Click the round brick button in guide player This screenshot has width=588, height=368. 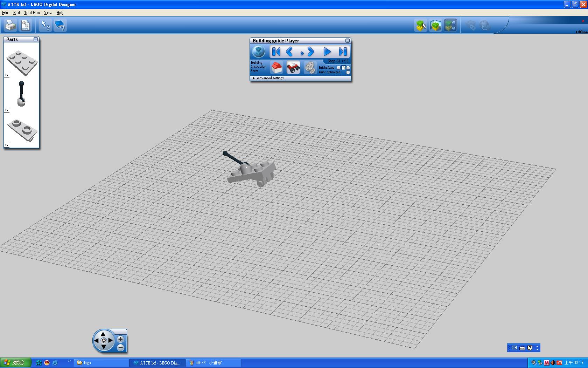[259, 52]
